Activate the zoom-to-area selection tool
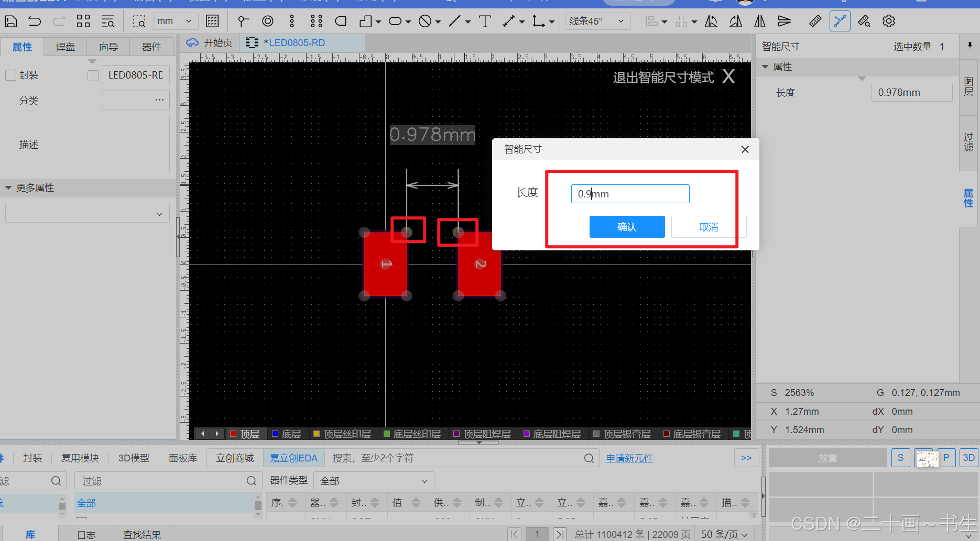The height and width of the screenshot is (541, 980). [139, 21]
